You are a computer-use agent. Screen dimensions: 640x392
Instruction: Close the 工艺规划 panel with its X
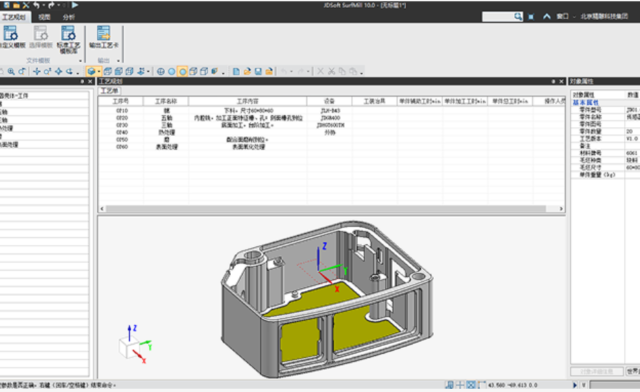(x=561, y=81)
